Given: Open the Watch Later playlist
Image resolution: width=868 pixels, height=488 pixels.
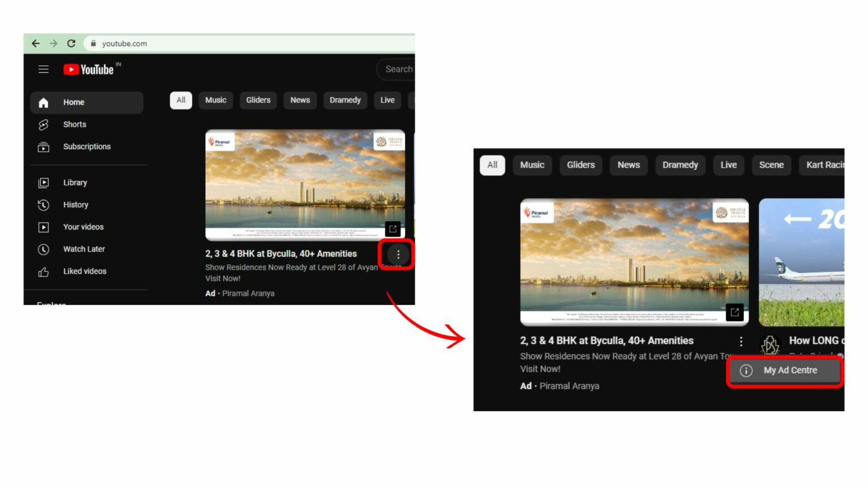Looking at the screenshot, I should 84,249.
